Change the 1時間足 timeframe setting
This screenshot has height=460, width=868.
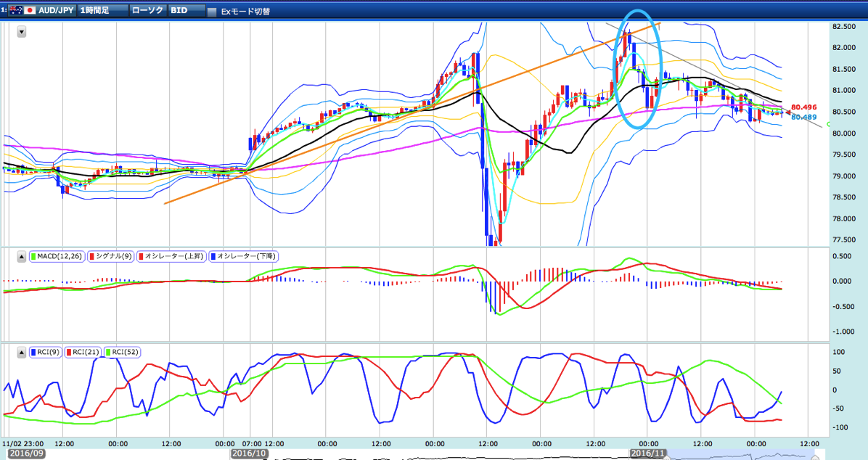pyautogui.click(x=103, y=10)
